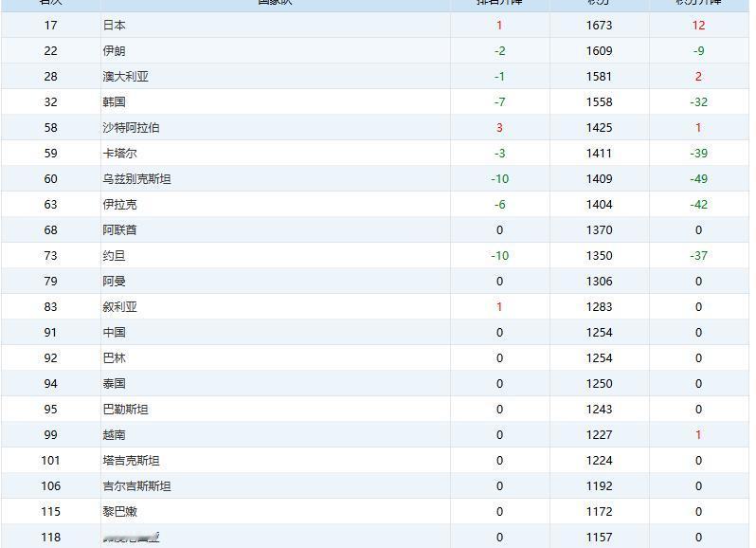This screenshot has width=756, height=548.
Task: Click the team name 巴林
Action: [x=114, y=358]
